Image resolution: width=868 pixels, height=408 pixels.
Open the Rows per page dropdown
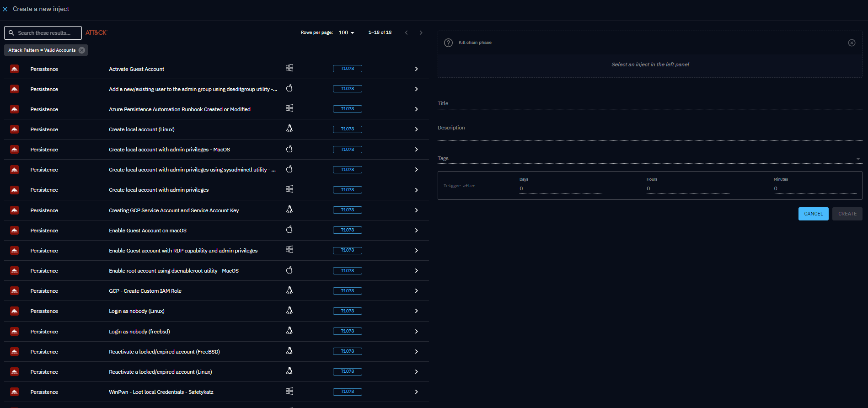pos(346,33)
